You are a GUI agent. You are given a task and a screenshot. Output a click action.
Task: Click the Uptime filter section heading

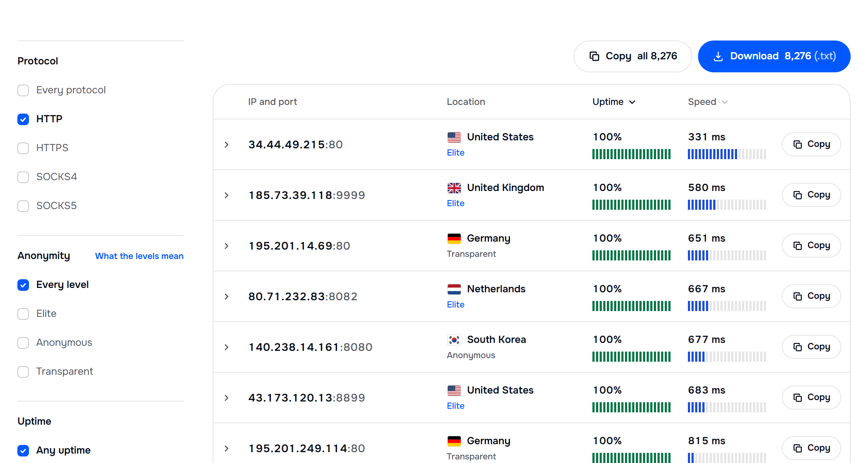point(34,421)
